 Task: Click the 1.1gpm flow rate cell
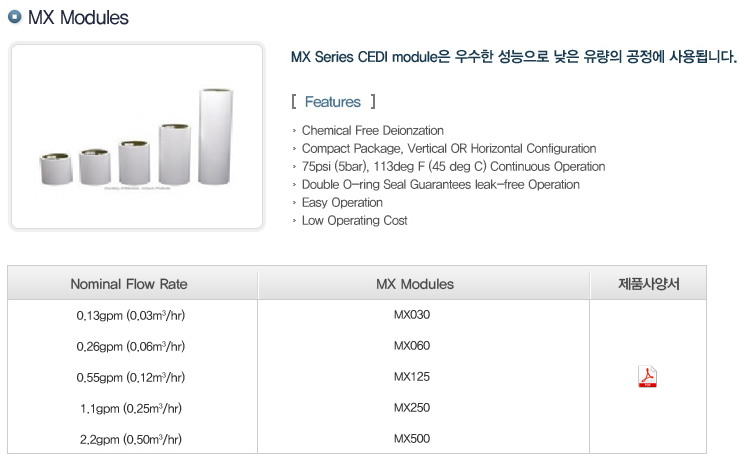[x=131, y=408]
